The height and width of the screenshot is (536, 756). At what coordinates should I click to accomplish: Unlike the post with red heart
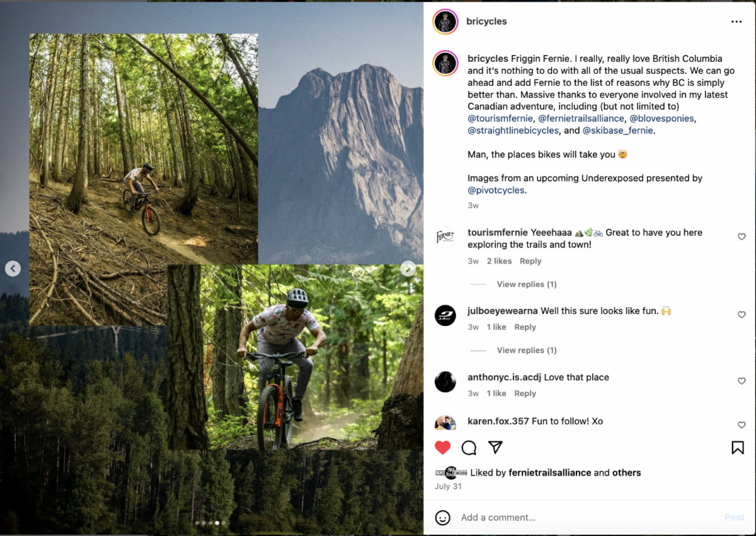point(443,448)
